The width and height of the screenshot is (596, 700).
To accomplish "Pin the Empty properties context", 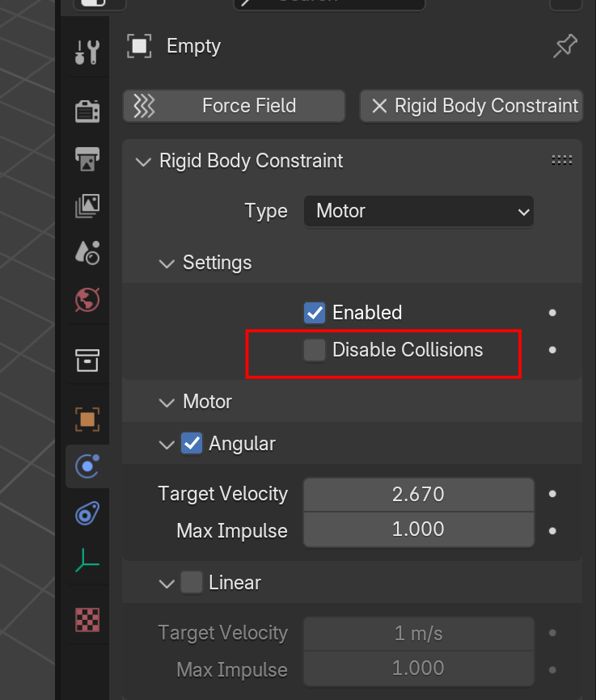I will coord(564,46).
